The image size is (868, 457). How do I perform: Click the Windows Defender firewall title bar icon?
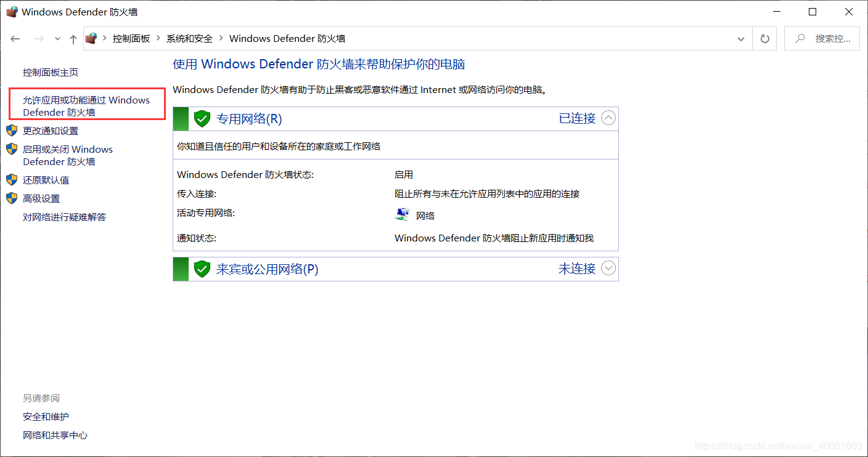point(12,12)
